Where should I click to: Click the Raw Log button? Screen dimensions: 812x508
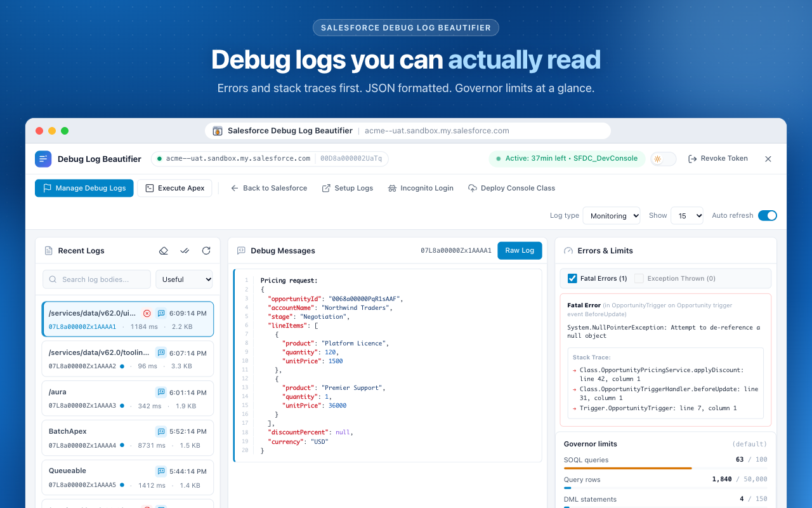pos(520,251)
